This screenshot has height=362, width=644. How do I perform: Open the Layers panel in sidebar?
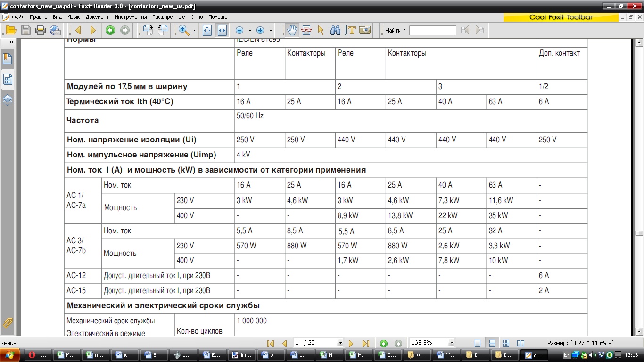[8, 100]
